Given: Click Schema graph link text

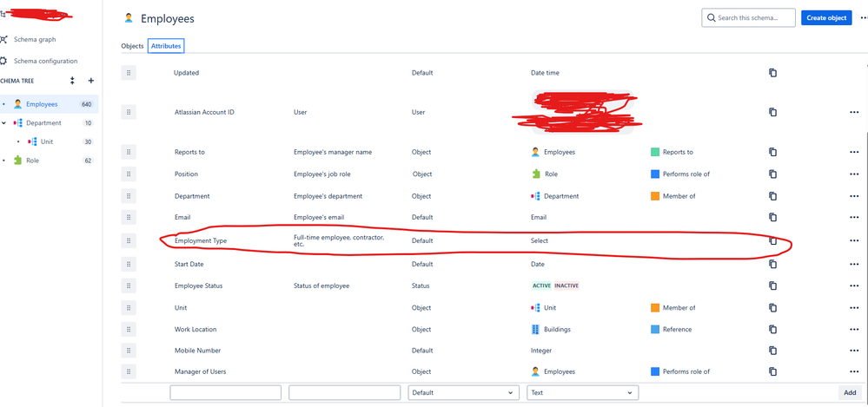Looking at the screenshot, I should click(35, 40).
